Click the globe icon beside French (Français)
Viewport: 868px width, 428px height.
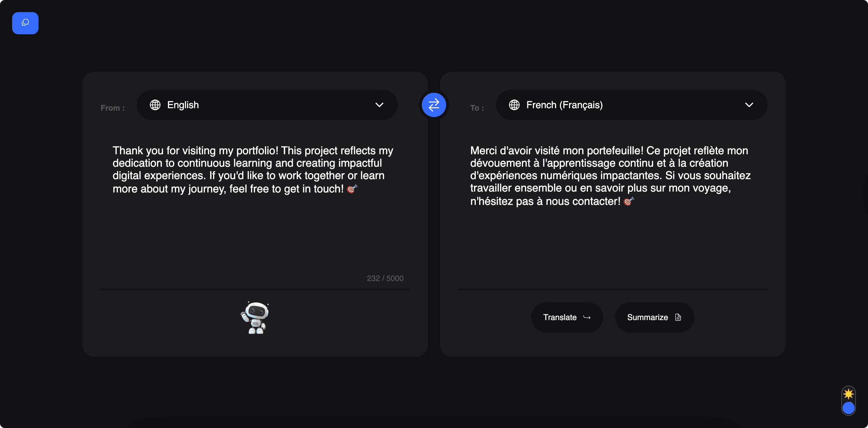[514, 105]
